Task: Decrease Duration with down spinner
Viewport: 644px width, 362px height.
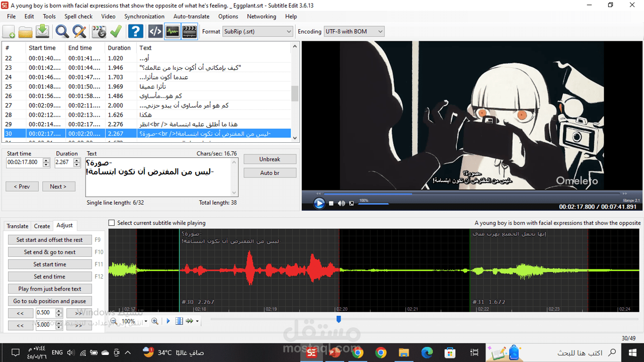Action: 76,165
